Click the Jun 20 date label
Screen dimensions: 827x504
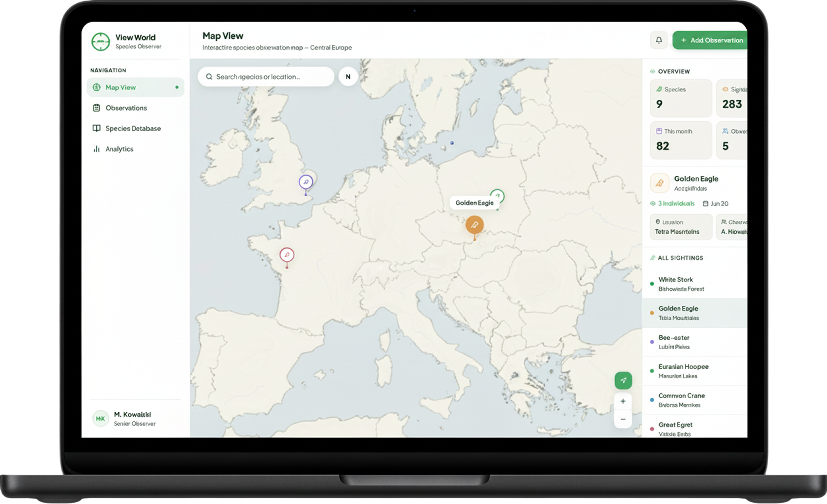(x=719, y=203)
